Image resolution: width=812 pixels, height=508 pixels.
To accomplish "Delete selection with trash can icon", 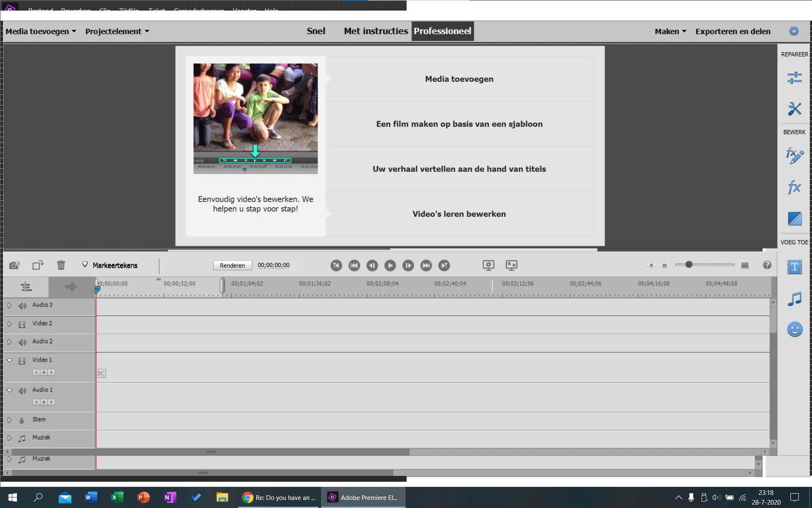I will click(61, 265).
